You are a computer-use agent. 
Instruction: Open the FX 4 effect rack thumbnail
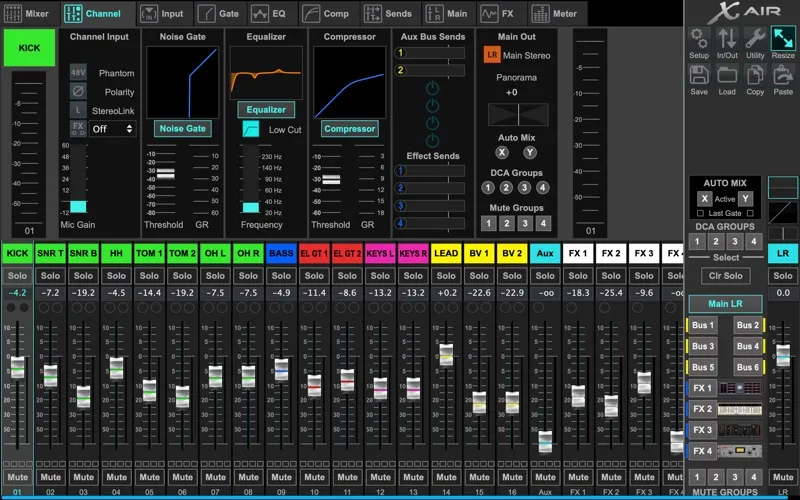tap(739, 451)
